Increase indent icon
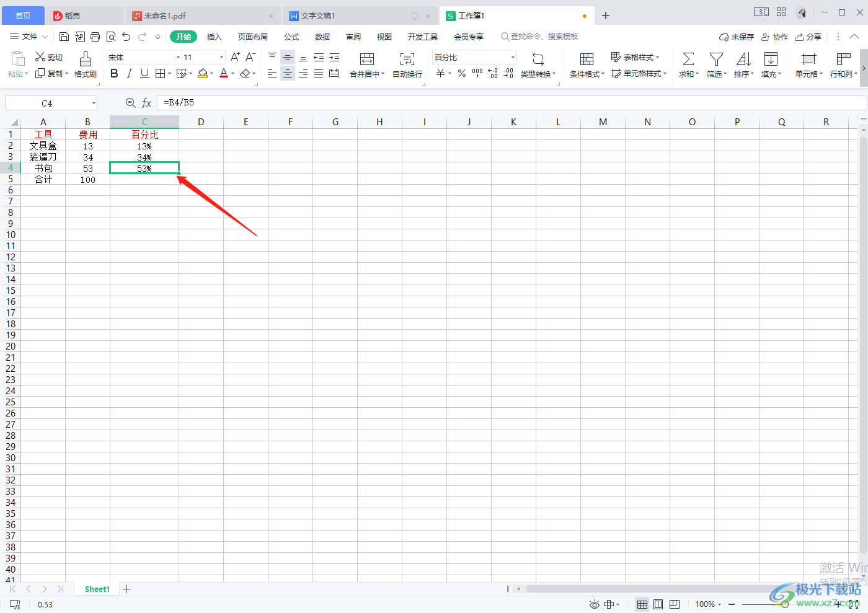The image size is (868, 613). click(x=334, y=57)
